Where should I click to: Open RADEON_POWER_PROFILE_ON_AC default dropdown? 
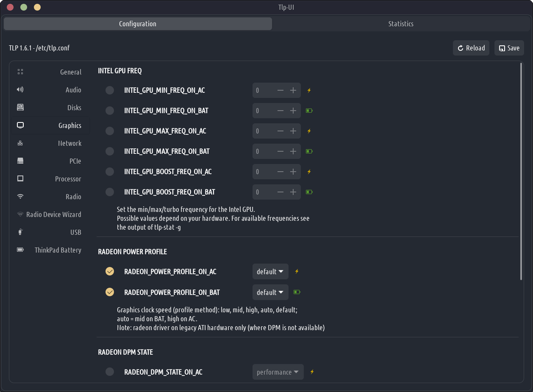click(x=270, y=272)
